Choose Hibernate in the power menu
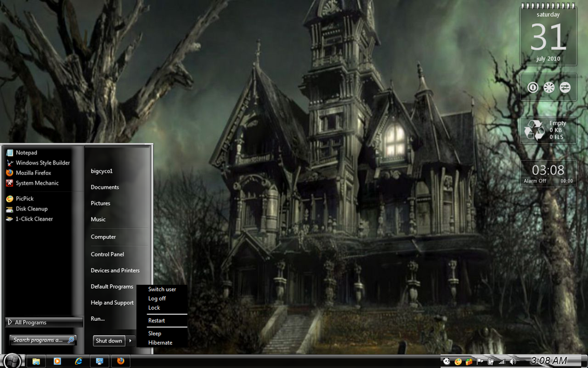This screenshot has width=588, height=368. 160,342
